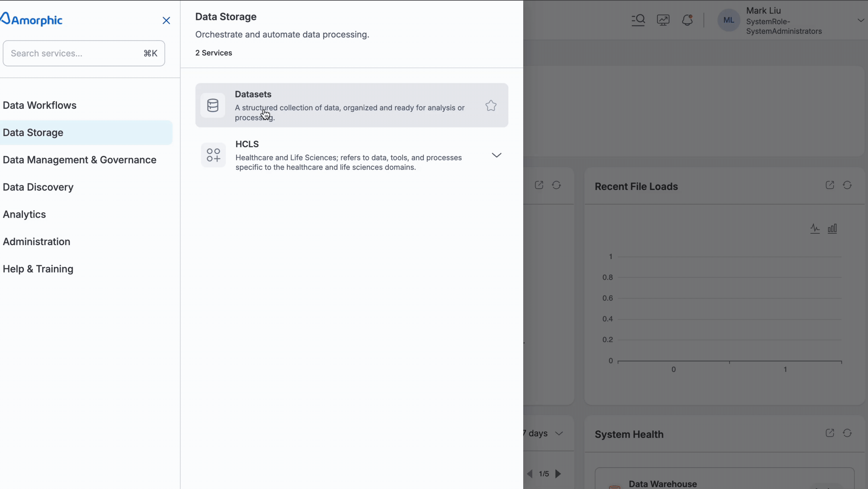This screenshot has height=489, width=868.
Task: Open the global search icon
Action: click(x=638, y=20)
